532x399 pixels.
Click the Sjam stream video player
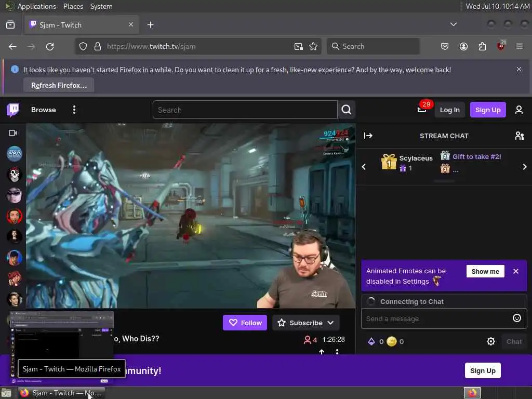[191, 216]
